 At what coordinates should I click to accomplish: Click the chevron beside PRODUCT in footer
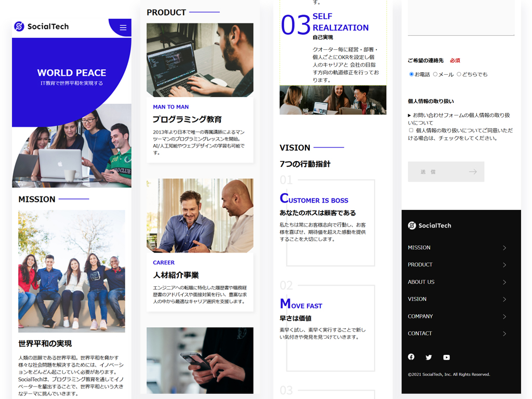pos(504,264)
